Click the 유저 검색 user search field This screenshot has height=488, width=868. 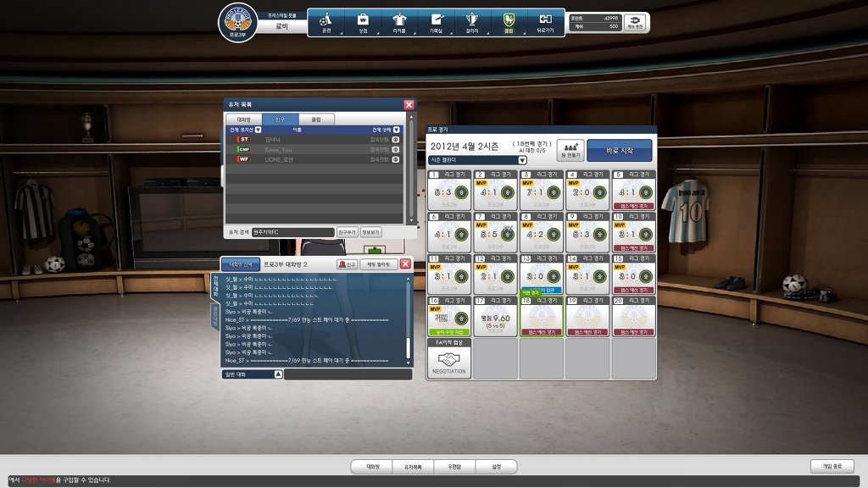click(x=292, y=231)
